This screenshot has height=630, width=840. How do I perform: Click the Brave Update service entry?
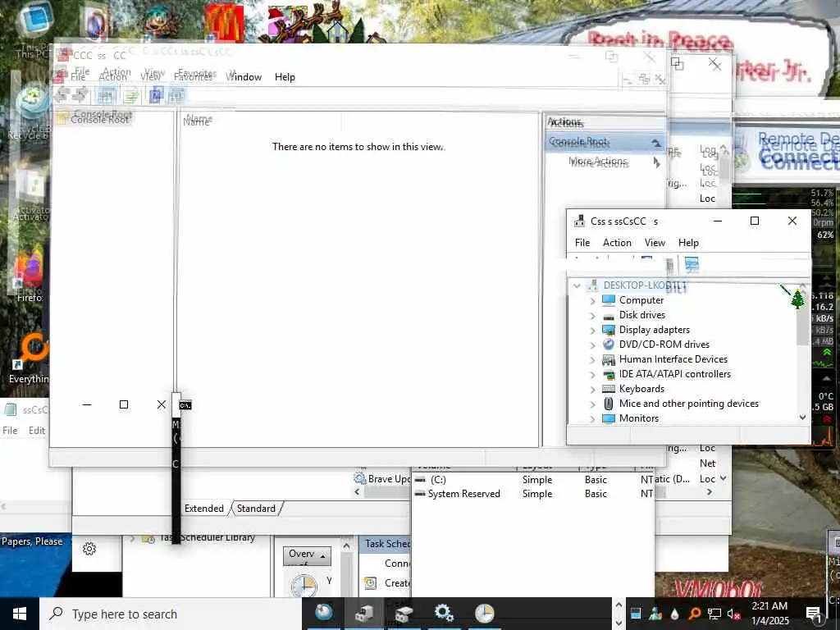(382, 479)
